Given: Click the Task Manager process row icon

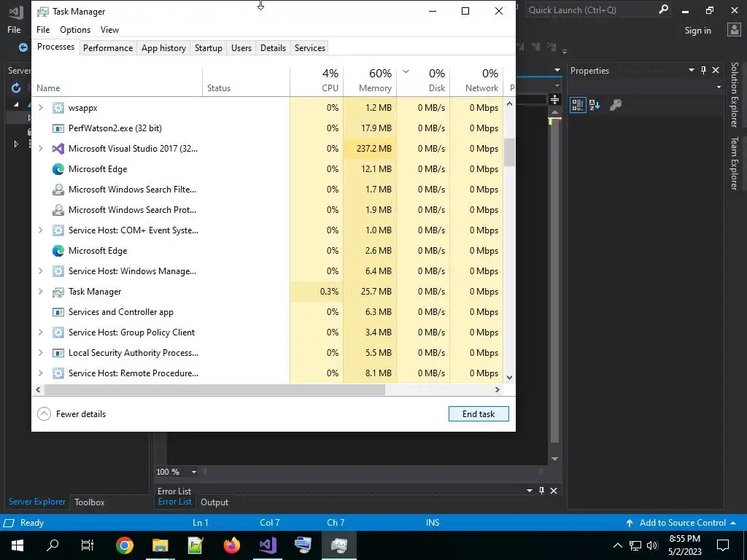Looking at the screenshot, I should [x=58, y=292].
